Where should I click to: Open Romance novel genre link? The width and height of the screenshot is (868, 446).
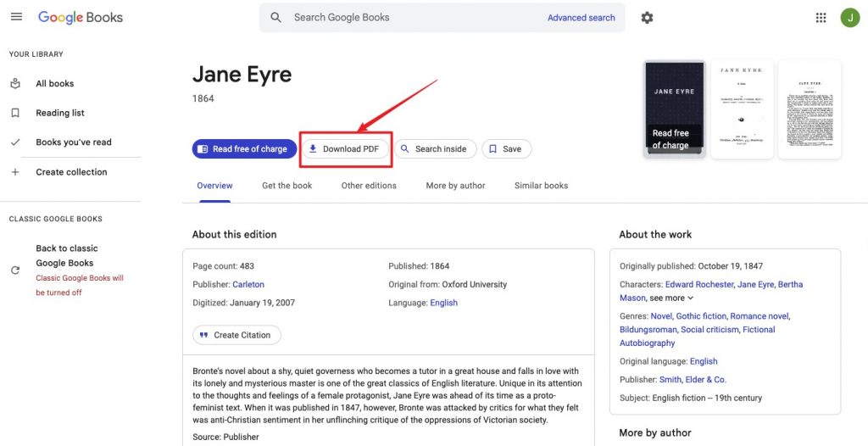pyautogui.click(x=759, y=315)
